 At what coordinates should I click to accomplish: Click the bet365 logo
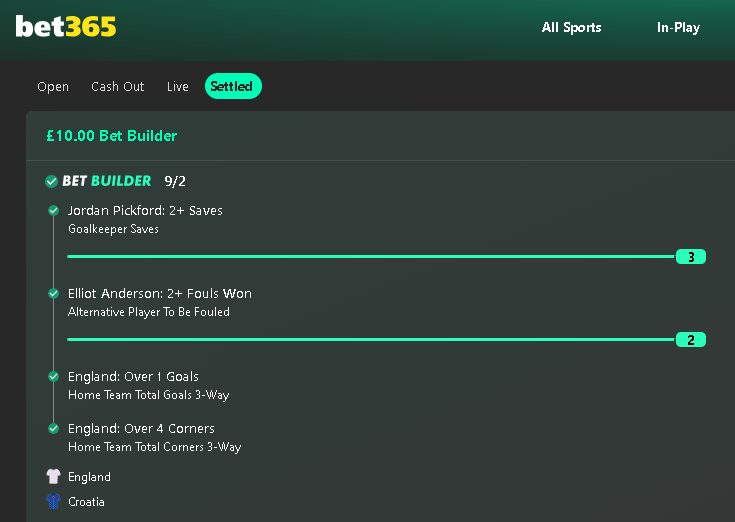click(66, 27)
